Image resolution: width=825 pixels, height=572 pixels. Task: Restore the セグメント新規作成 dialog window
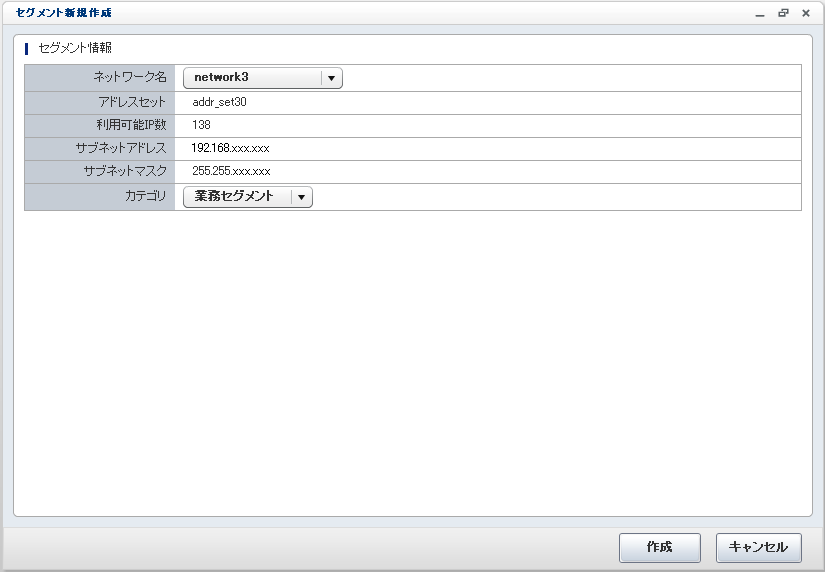[783, 13]
